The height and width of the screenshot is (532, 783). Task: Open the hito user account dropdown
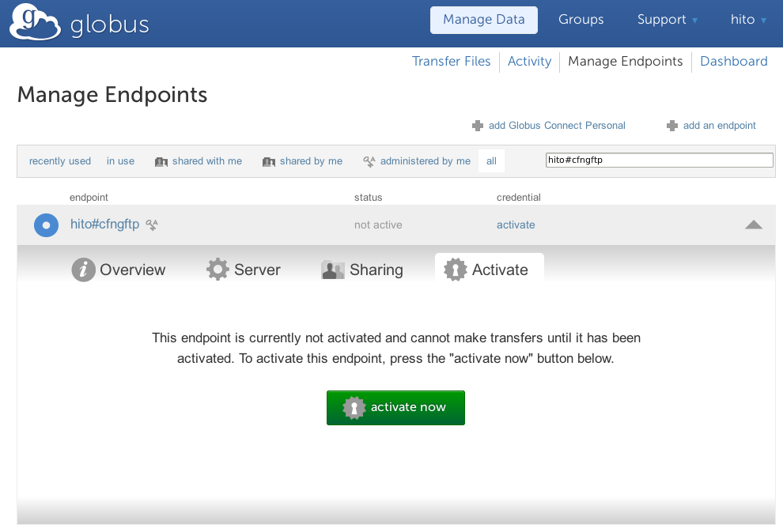tap(747, 20)
